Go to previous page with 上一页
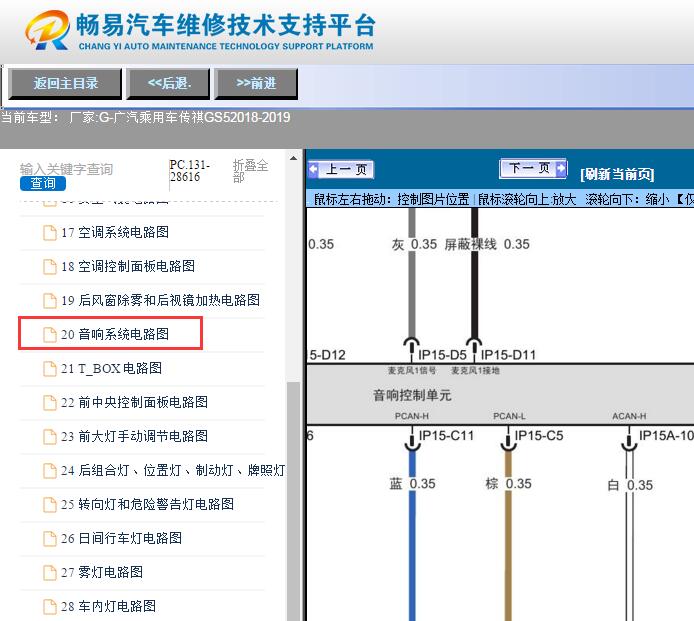The height and width of the screenshot is (621, 694). tap(341, 170)
